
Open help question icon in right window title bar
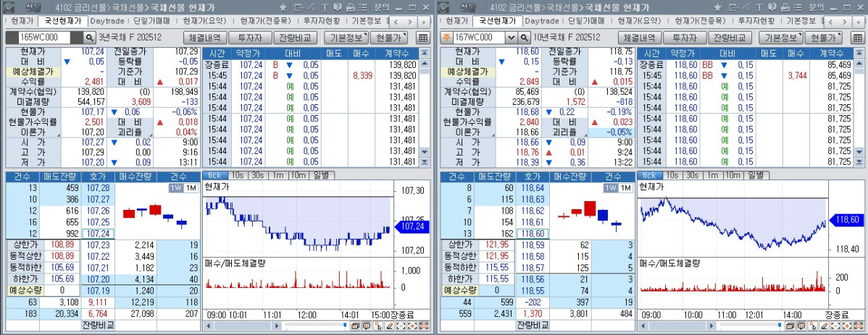(x=772, y=8)
